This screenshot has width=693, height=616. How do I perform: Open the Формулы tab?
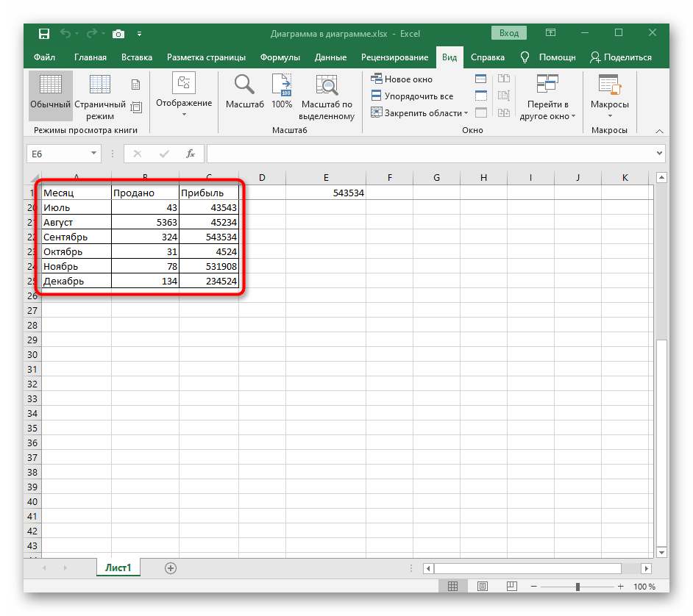pyautogui.click(x=280, y=57)
